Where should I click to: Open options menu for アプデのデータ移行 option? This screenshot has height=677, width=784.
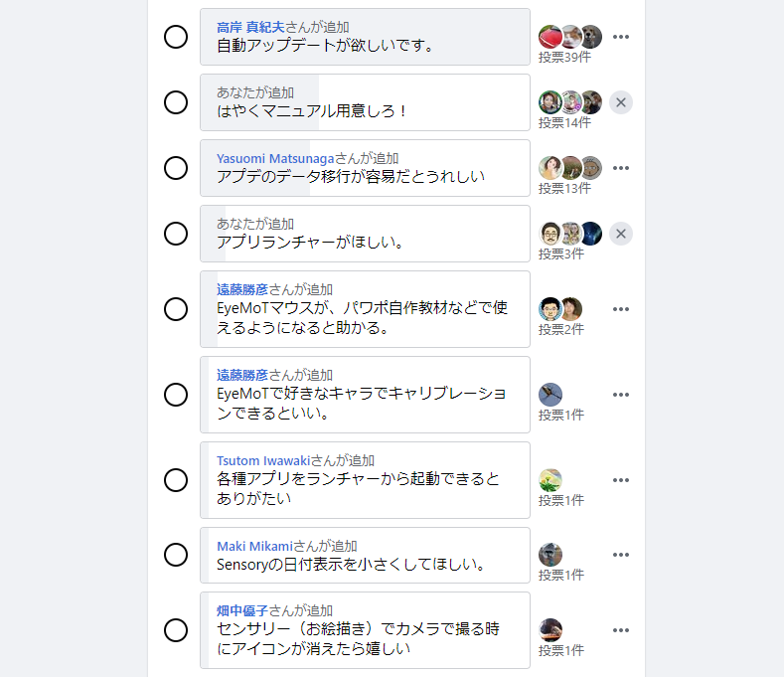tap(621, 168)
